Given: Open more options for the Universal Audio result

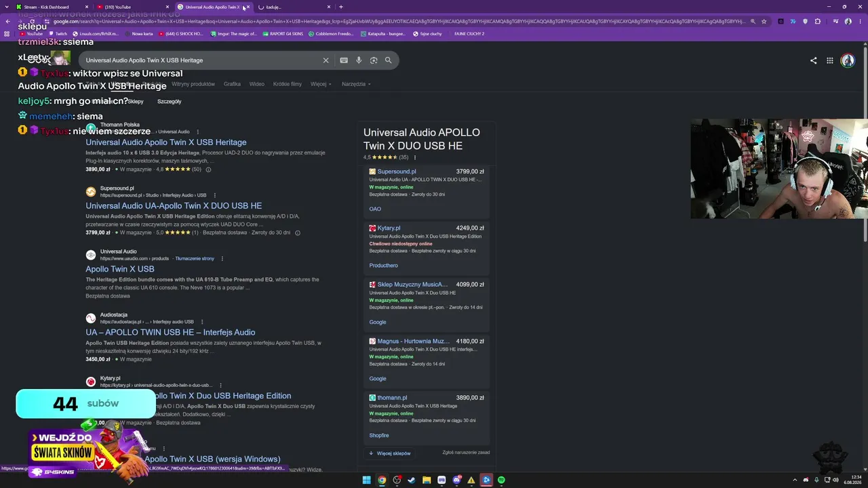Looking at the screenshot, I should pos(222,258).
